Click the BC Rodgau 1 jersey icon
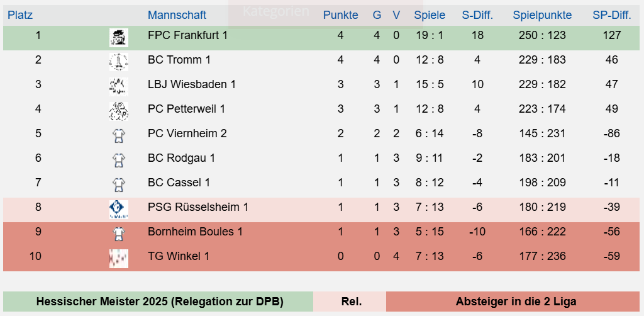 pyautogui.click(x=119, y=161)
